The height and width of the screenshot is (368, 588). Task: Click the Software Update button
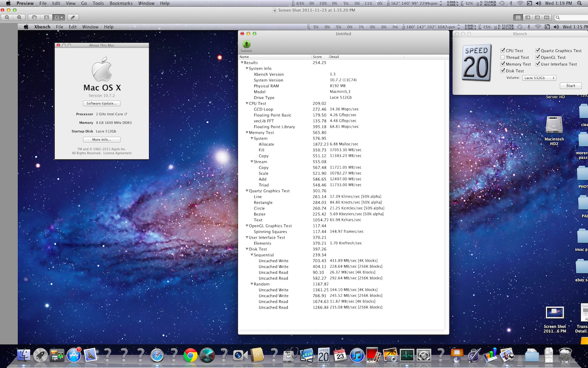(102, 103)
